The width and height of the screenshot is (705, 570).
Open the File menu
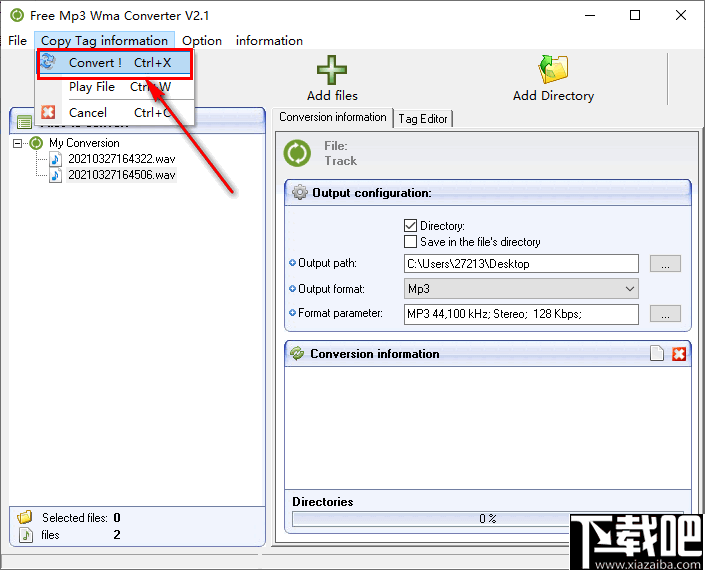pos(18,40)
